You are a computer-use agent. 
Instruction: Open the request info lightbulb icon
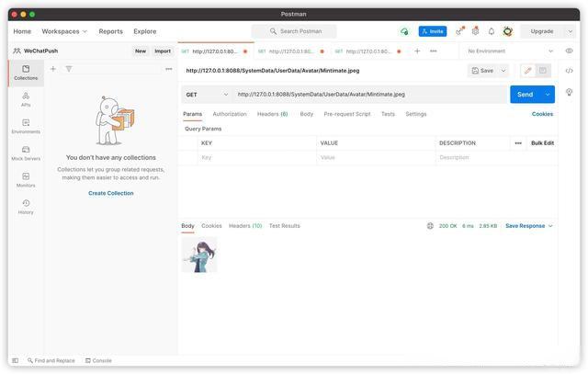click(569, 92)
